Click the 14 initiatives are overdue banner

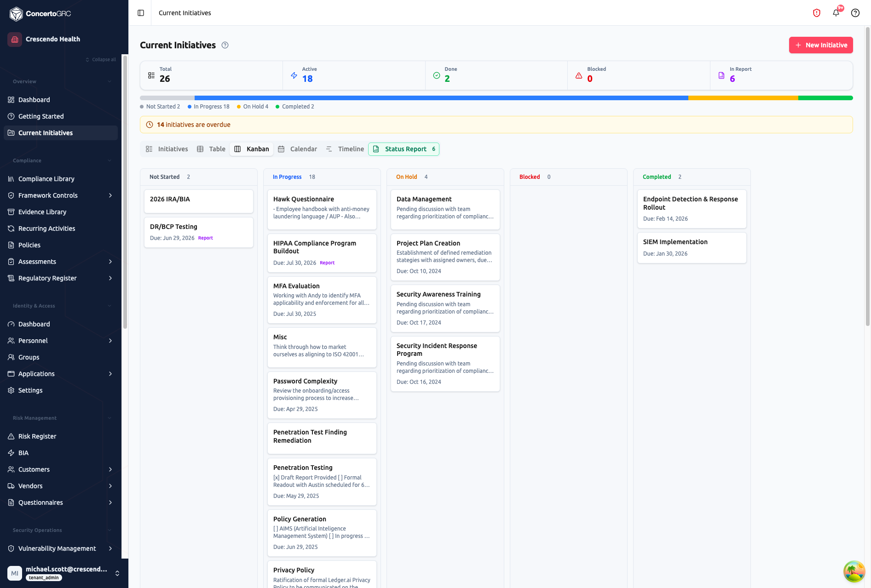pos(496,125)
